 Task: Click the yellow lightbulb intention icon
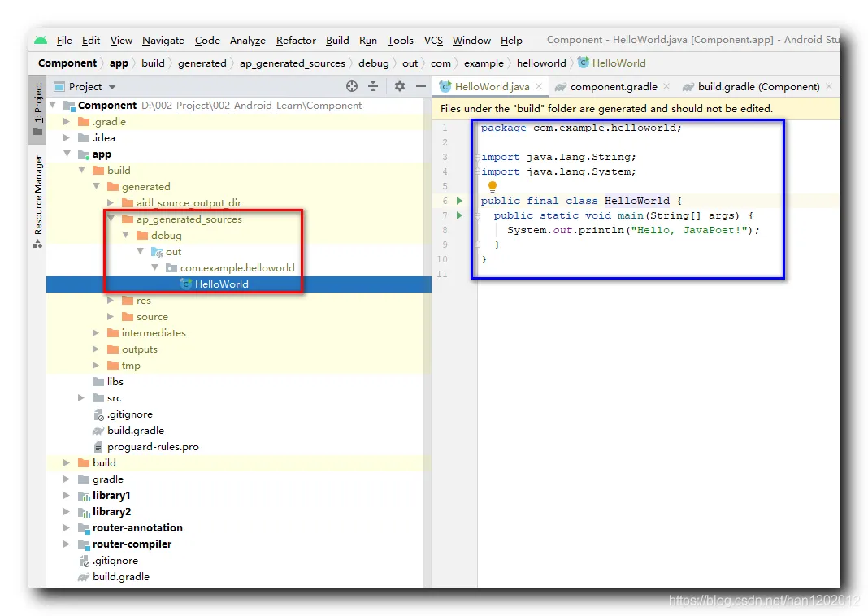493,187
